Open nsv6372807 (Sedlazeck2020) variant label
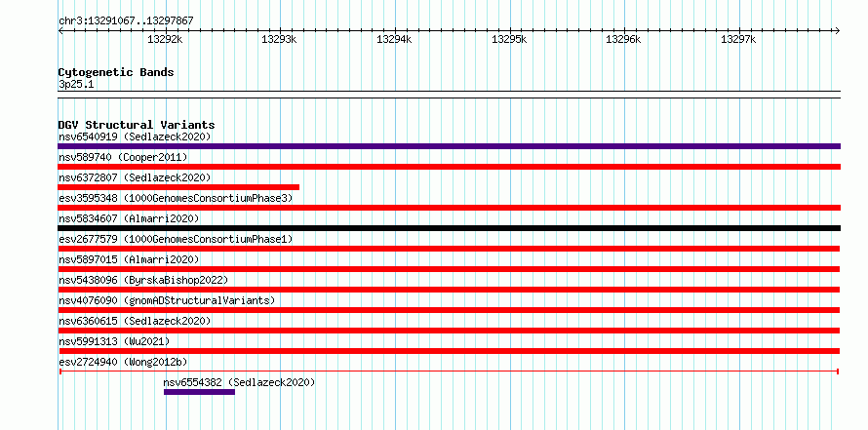The width and height of the screenshot is (868, 430). click(135, 177)
